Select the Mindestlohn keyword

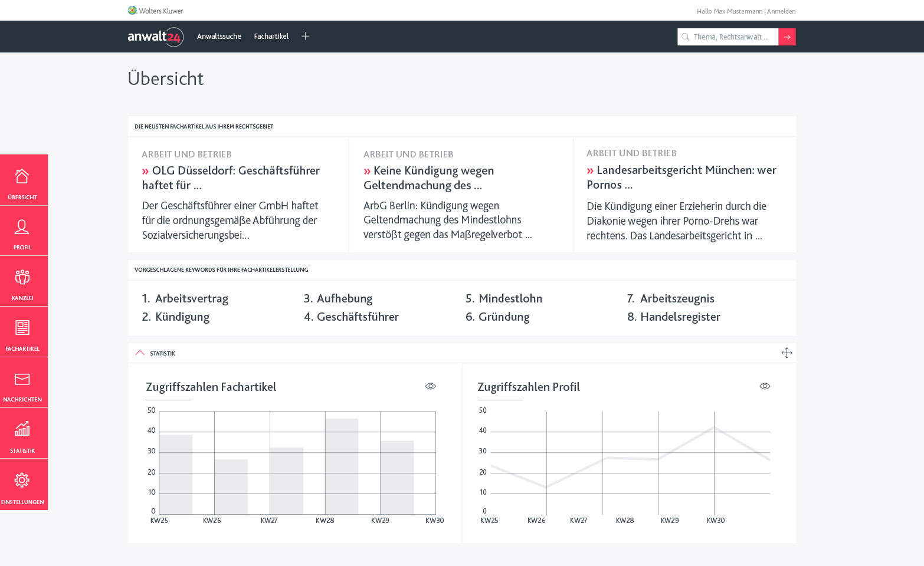point(510,299)
